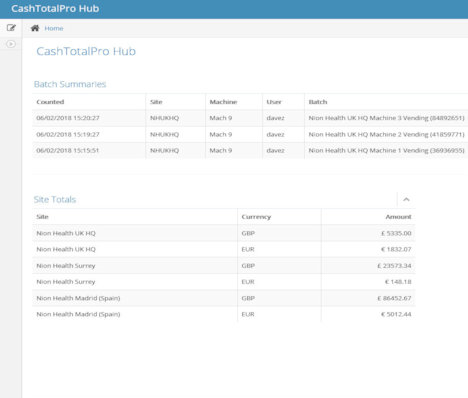Select the Machine column header in Batch Summaries
The image size is (468, 398).
(223, 102)
